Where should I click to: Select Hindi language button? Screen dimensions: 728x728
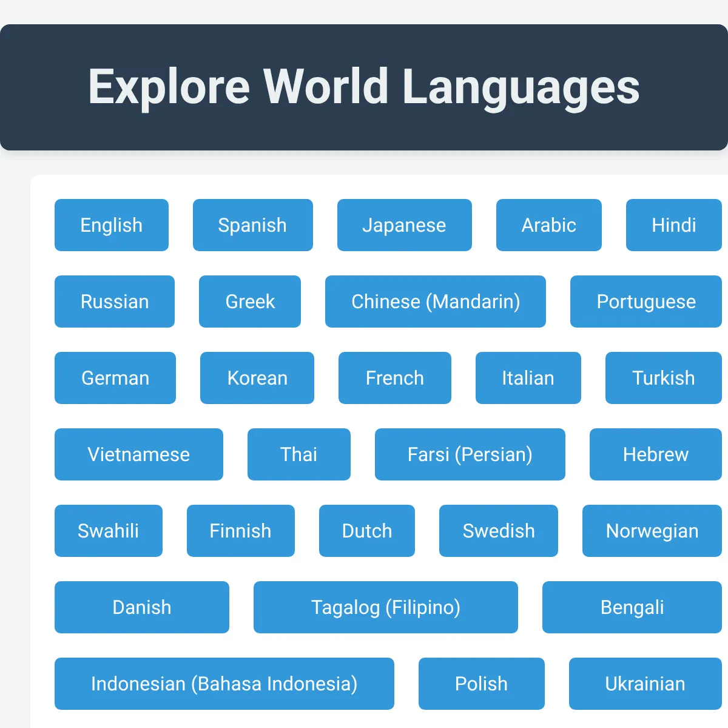(x=674, y=225)
